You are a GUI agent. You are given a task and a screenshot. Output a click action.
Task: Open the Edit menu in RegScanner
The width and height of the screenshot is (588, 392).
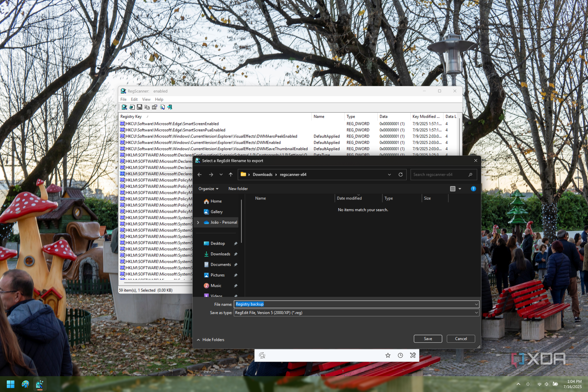click(134, 99)
